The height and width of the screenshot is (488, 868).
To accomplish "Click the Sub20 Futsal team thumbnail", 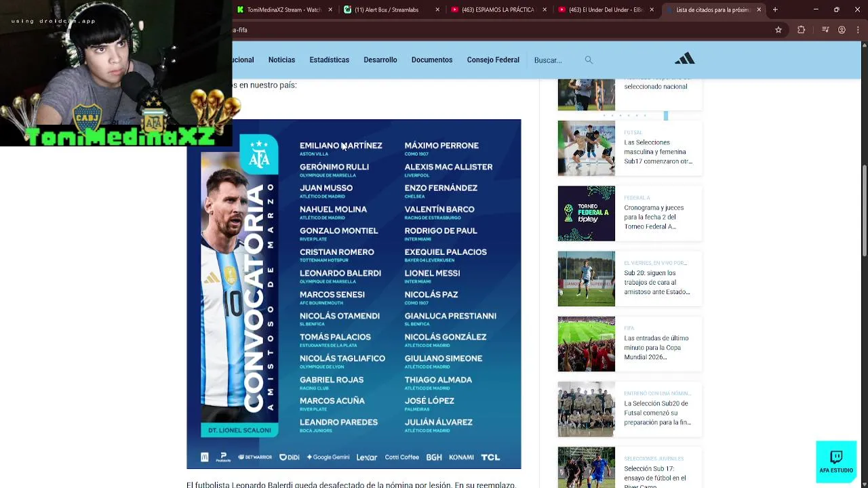I will (586, 409).
